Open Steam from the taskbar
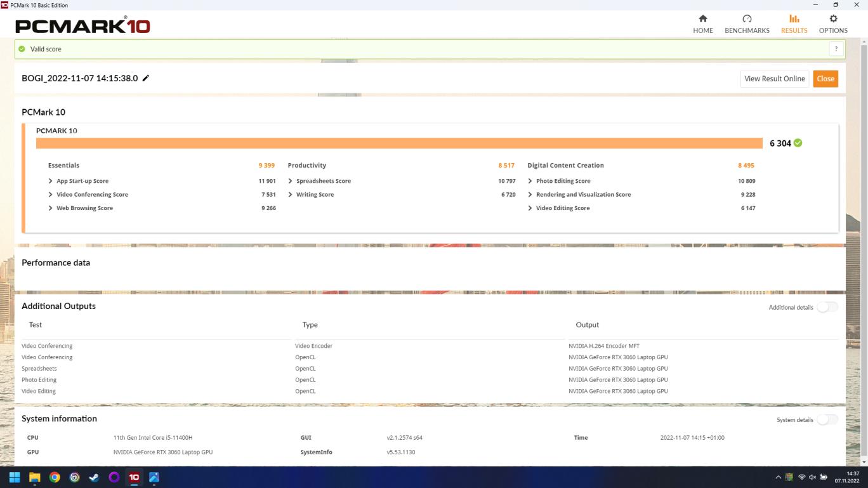 click(94, 477)
